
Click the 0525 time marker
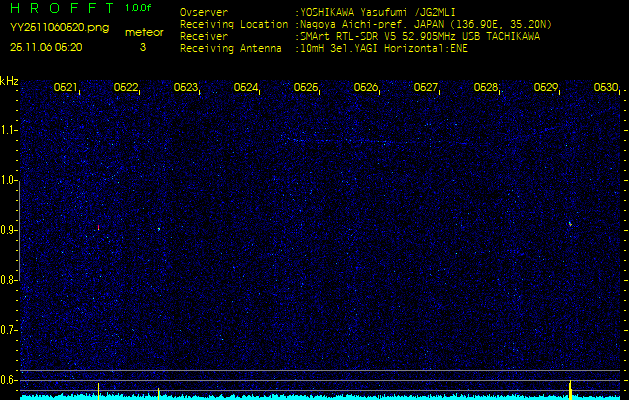click(x=305, y=88)
